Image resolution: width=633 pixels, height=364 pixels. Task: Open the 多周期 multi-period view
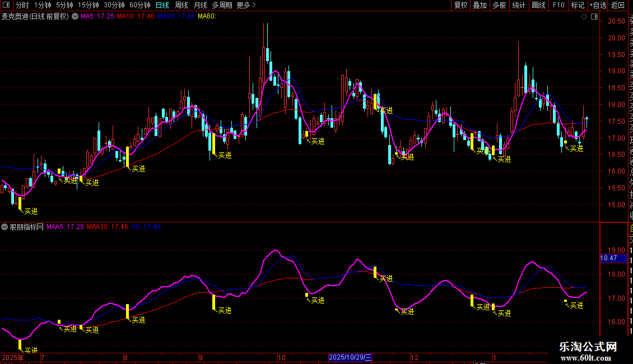[222, 5]
